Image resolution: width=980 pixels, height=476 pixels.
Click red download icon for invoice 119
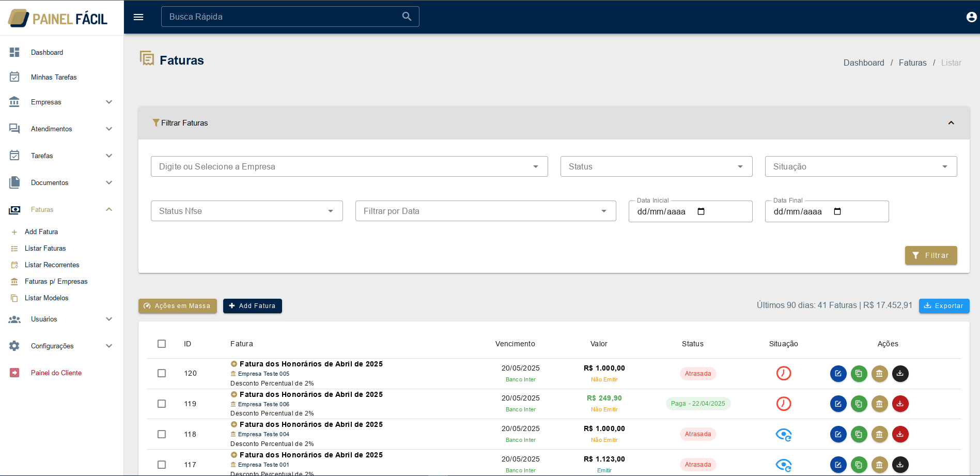click(x=900, y=404)
